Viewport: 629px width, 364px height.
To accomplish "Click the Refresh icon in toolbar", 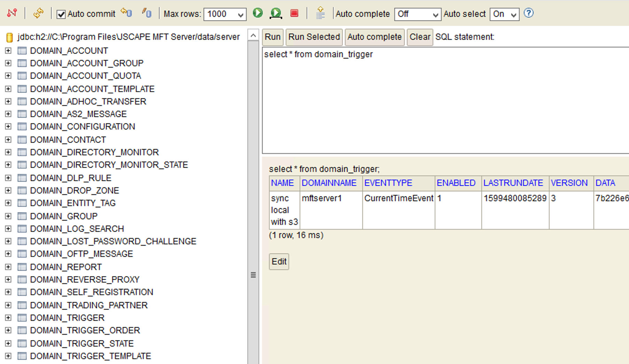I will point(38,13).
